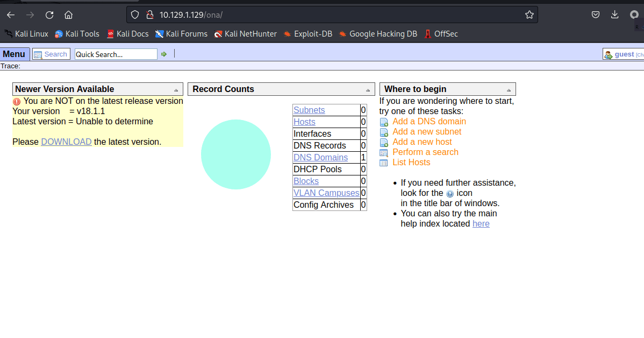Click the List Hosts table icon

[x=384, y=163]
